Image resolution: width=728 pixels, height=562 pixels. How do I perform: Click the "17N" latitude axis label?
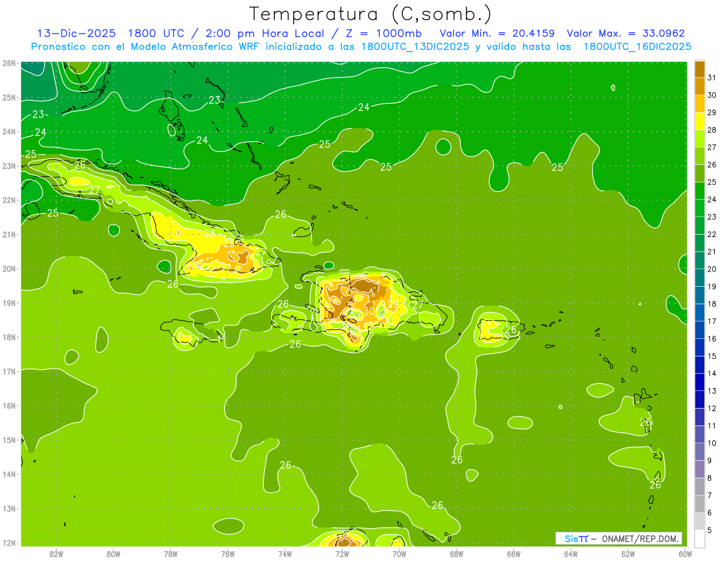(8, 372)
